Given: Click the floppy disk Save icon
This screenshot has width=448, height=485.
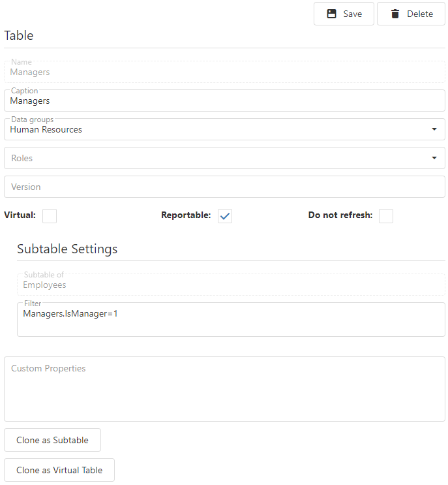Looking at the screenshot, I should click(x=331, y=14).
